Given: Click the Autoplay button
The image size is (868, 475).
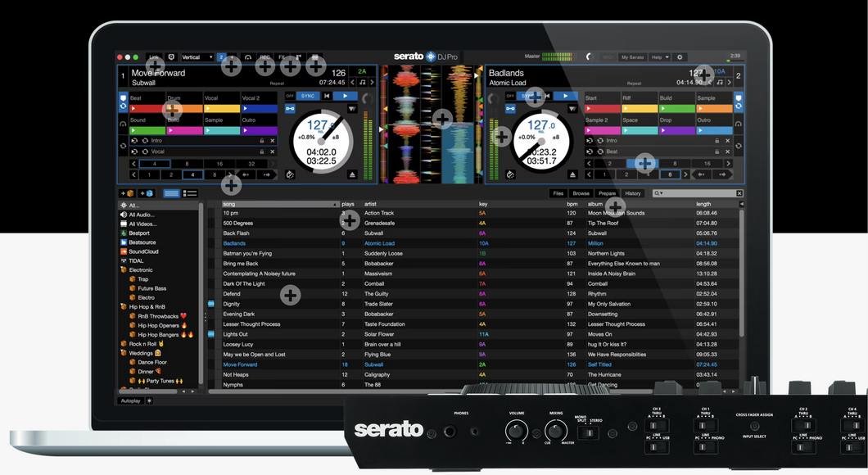Looking at the screenshot, I should 131,400.
